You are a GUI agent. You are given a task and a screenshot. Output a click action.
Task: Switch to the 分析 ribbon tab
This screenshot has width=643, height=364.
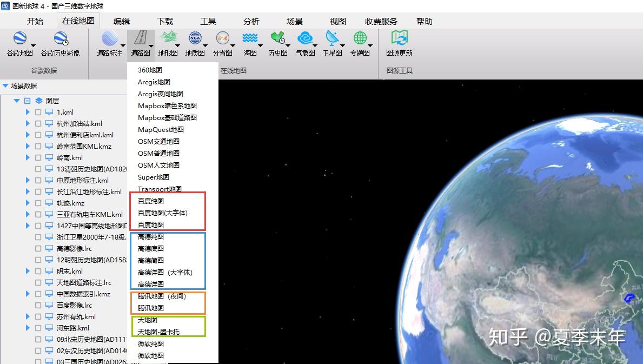(251, 21)
